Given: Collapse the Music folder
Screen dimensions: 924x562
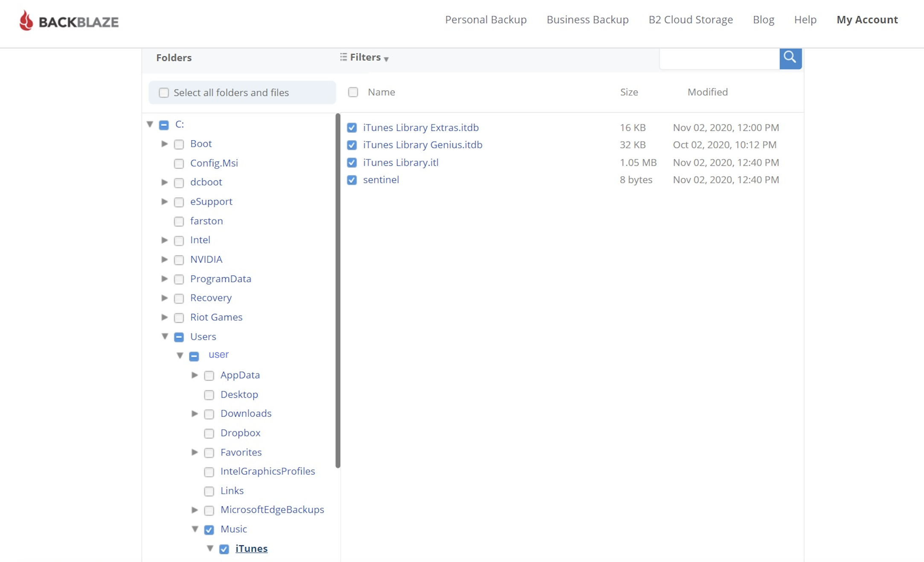Looking at the screenshot, I should [x=195, y=529].
